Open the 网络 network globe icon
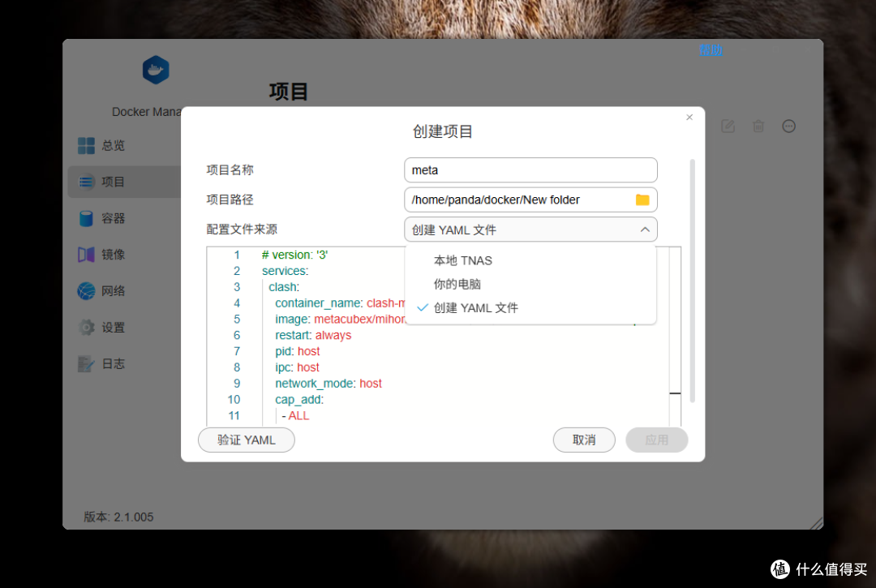This screenshot has height=588, width=876. click(86, 291)
